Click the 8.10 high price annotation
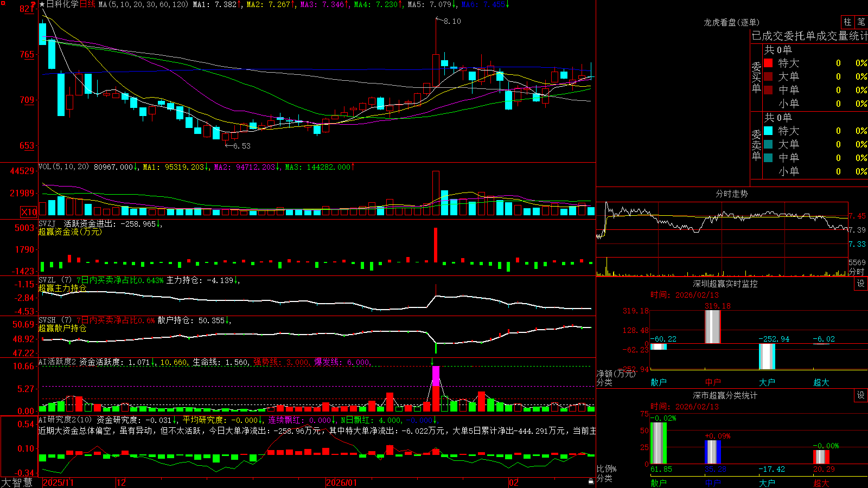Image resolution: width=868 pixels, height=488 pixels. point(452,21)
